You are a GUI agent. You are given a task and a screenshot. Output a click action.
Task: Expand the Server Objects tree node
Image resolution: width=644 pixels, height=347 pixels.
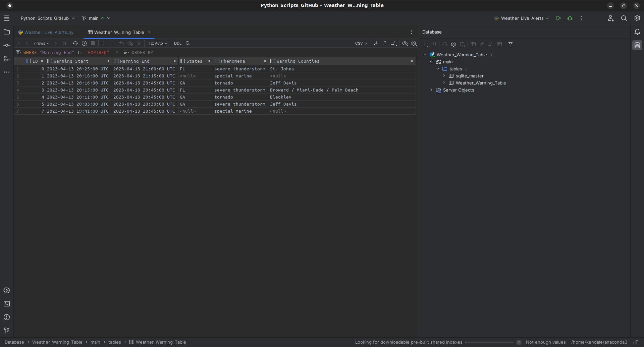tap(431, 90)
